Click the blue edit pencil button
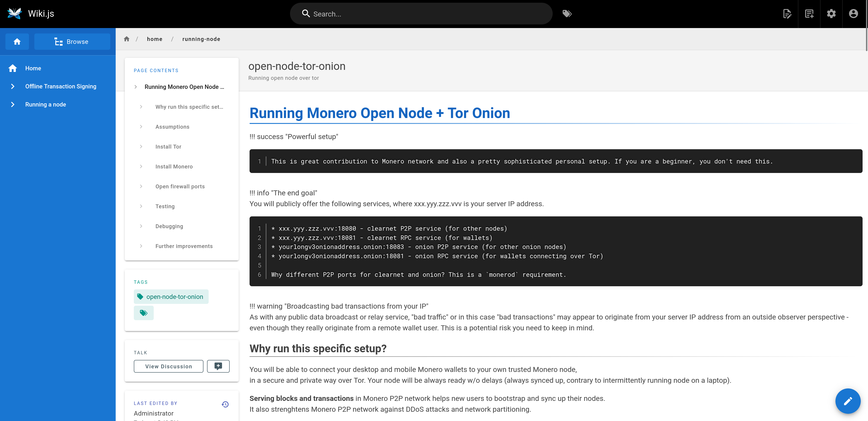 (x=847, y=401)
